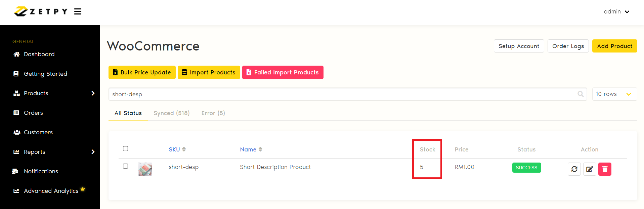Viewport: 644px width, 209px height.
Task: Delete product with red trash icon
Action: (x=605, y=169)
